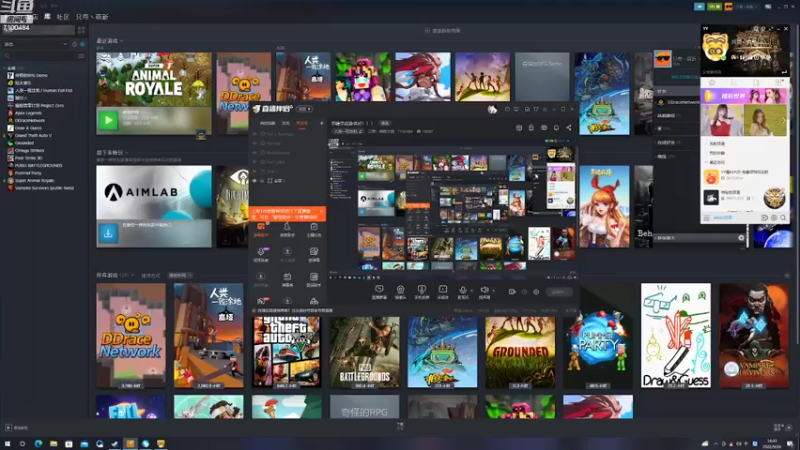800x450 pixels.
Task: Focus the library search field
Action: click(40, 56)
